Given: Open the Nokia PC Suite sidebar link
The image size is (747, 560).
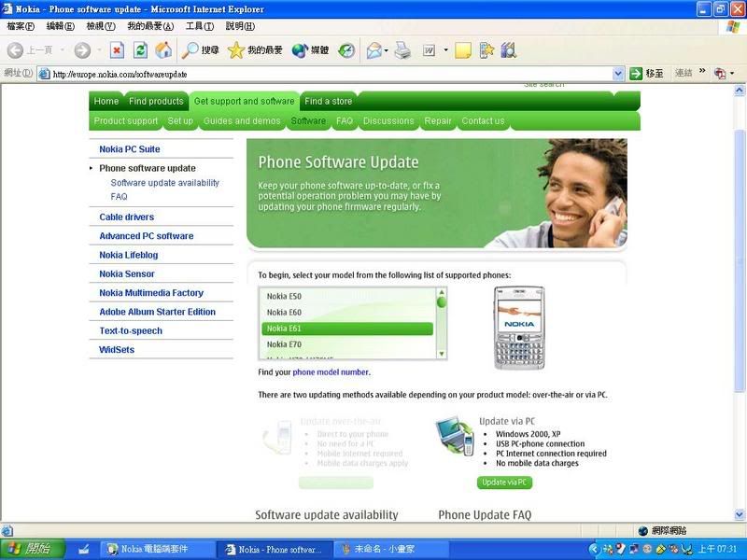Looking at the screenshot, I should [130, 149].
